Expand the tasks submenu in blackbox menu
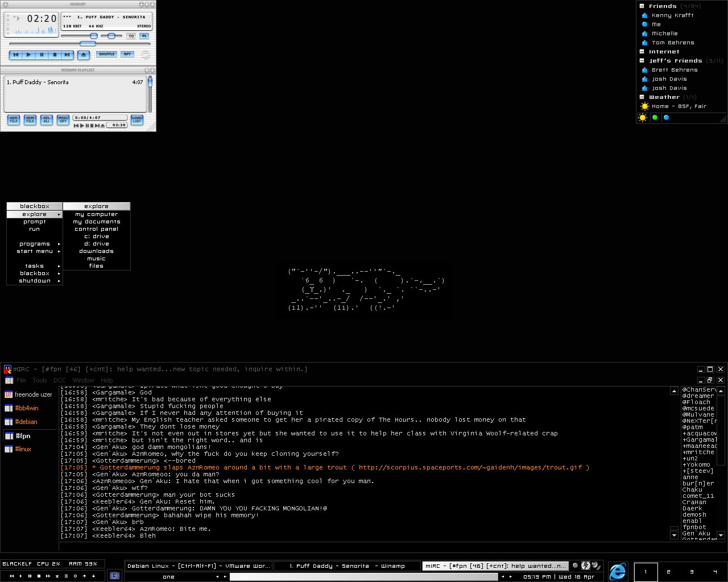728x582 pixels. (35, 266)
